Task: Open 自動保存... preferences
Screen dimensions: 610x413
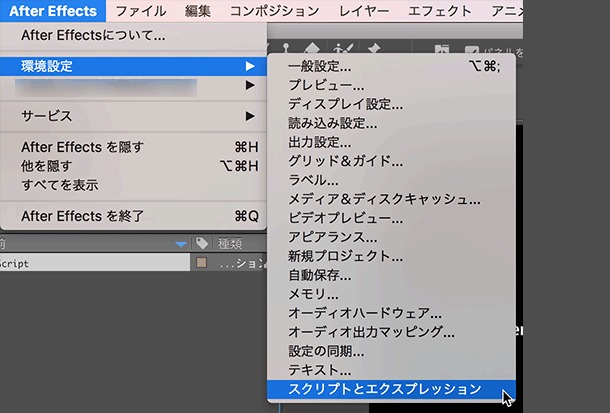Action: coord(391,275)
